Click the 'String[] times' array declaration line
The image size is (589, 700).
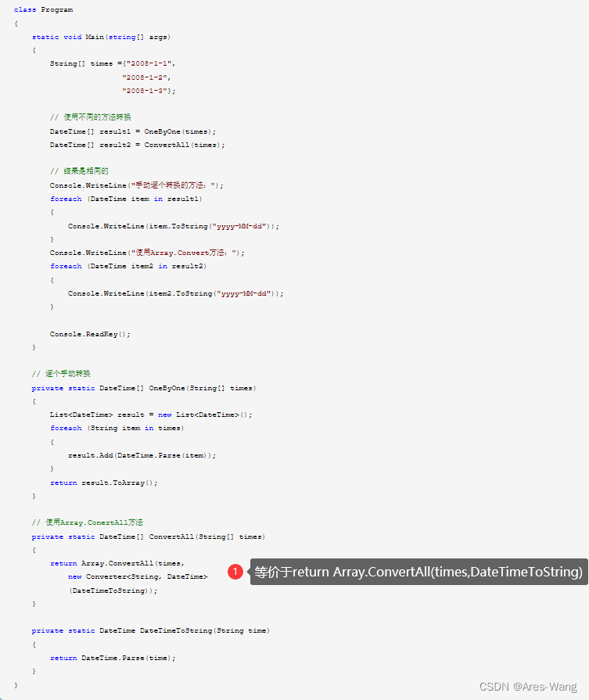click(113, 64)
